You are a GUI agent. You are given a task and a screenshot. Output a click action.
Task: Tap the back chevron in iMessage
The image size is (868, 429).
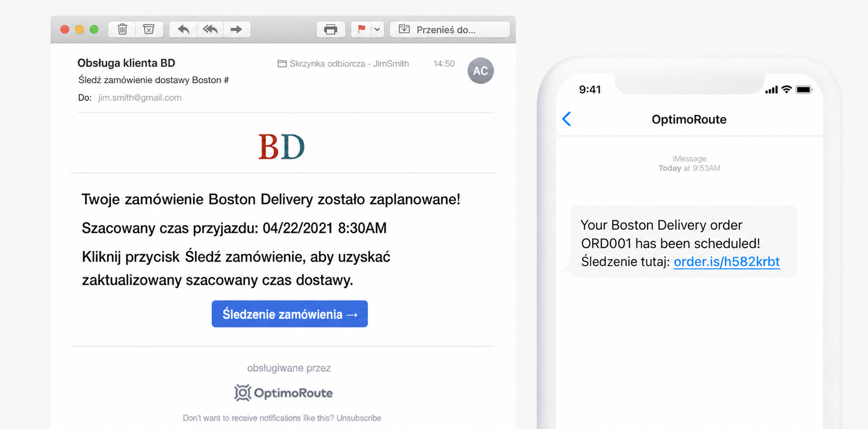pos(567,119)
